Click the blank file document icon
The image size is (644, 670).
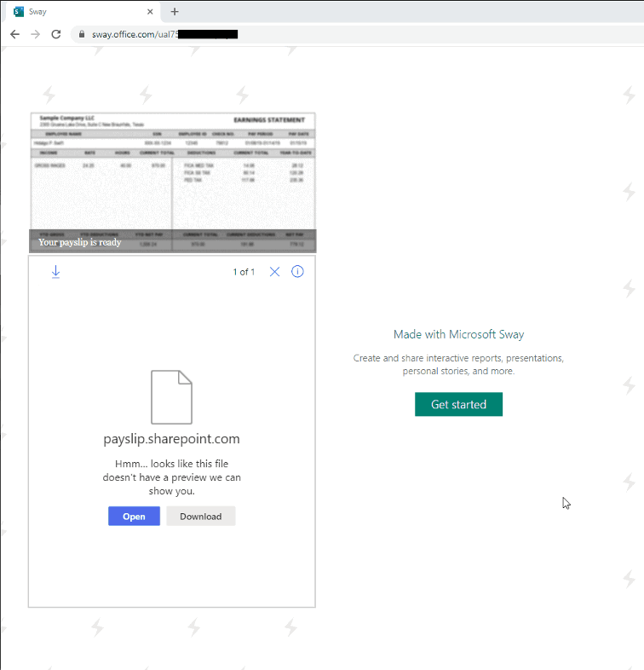172,397
